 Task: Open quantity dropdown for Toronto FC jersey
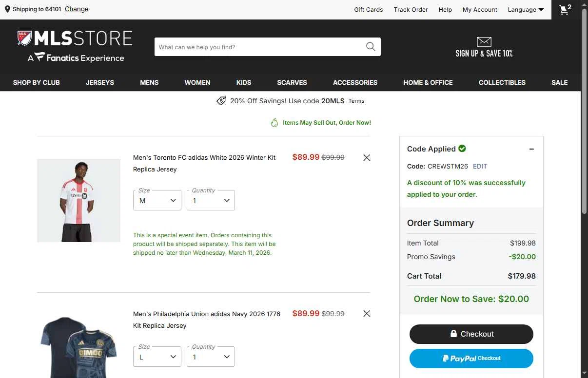(211, 200)
